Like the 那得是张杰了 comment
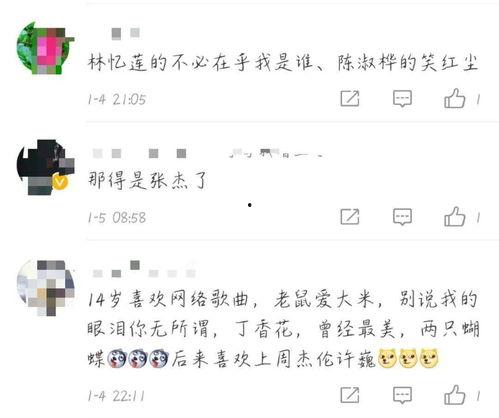The width and height of the screenshot is (499, 418). coord(454,217)
